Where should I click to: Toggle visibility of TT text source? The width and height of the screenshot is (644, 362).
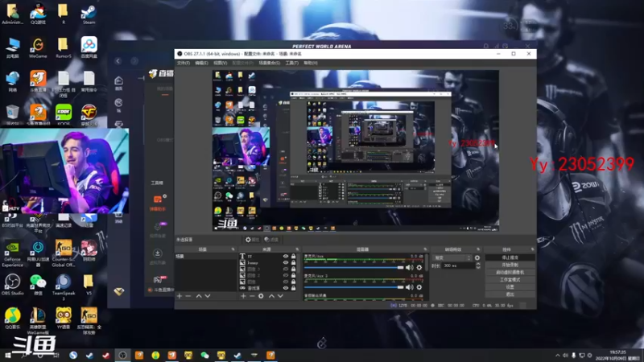pyautogui.click(x=286, y=257)
